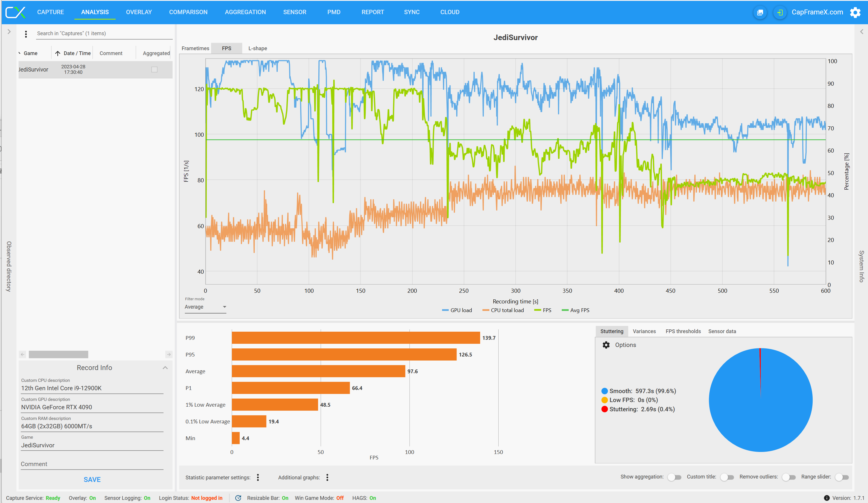Show the L-shape graph tab
Screen dimensions: 868x503
258,48
